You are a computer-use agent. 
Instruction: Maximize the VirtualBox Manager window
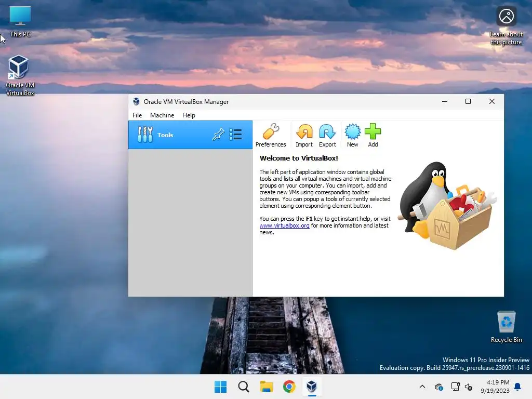468,101
